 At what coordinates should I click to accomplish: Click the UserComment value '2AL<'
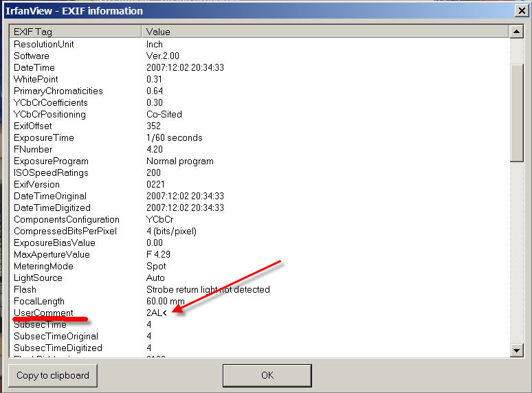click(x=157, y=313)
